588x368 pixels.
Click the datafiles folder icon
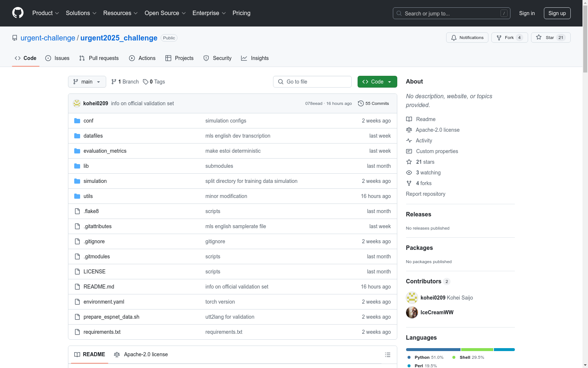click(x=77, y=136)
